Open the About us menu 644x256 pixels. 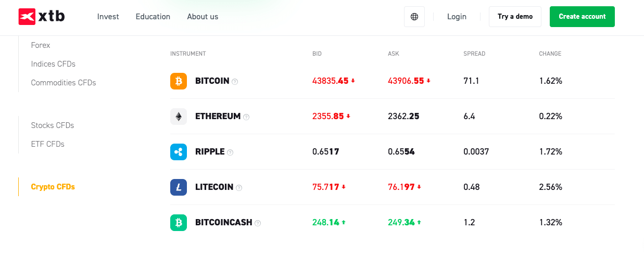point(203,17)
